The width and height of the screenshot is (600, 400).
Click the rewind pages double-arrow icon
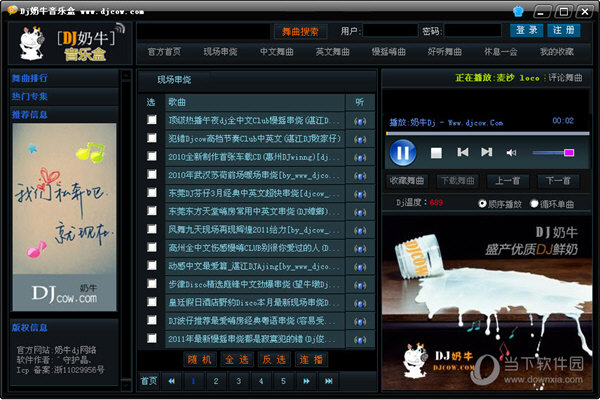point(171,381)
